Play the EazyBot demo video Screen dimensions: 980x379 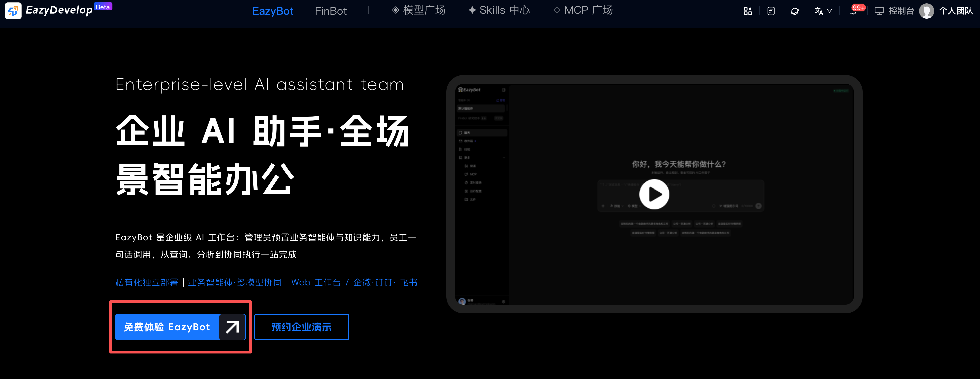(x=654, y=194)
